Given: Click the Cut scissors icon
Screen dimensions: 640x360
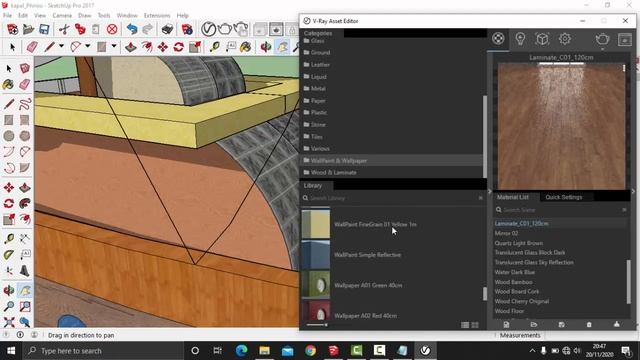Looking at the screenshot, I should click(x=64, y=29).
